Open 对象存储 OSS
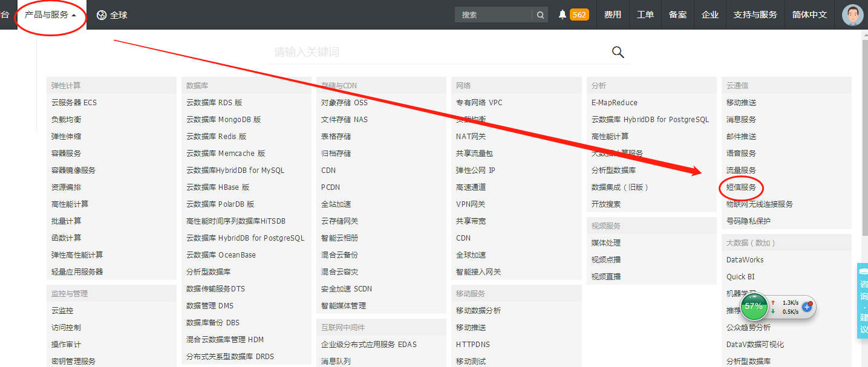This screenshot has height=367, width=868. point(344,103)
